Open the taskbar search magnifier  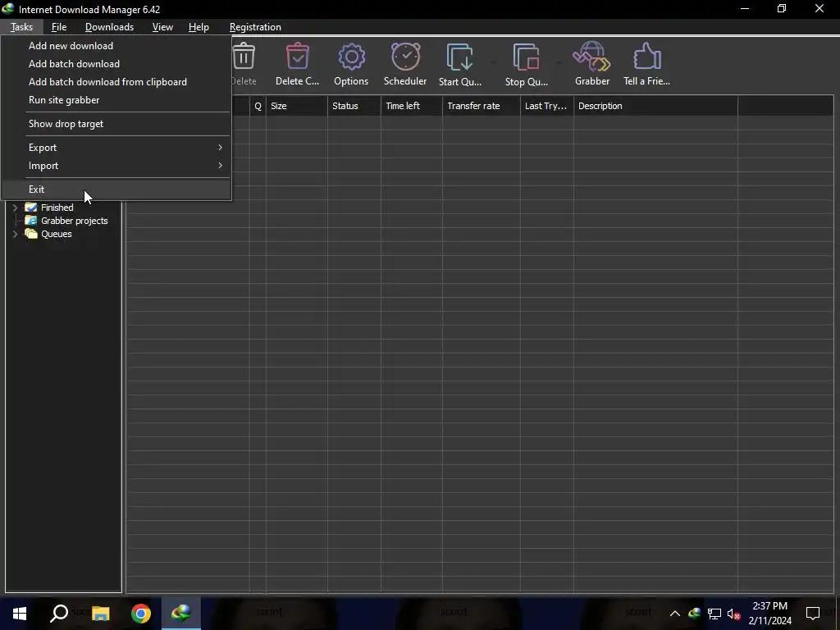59,614
